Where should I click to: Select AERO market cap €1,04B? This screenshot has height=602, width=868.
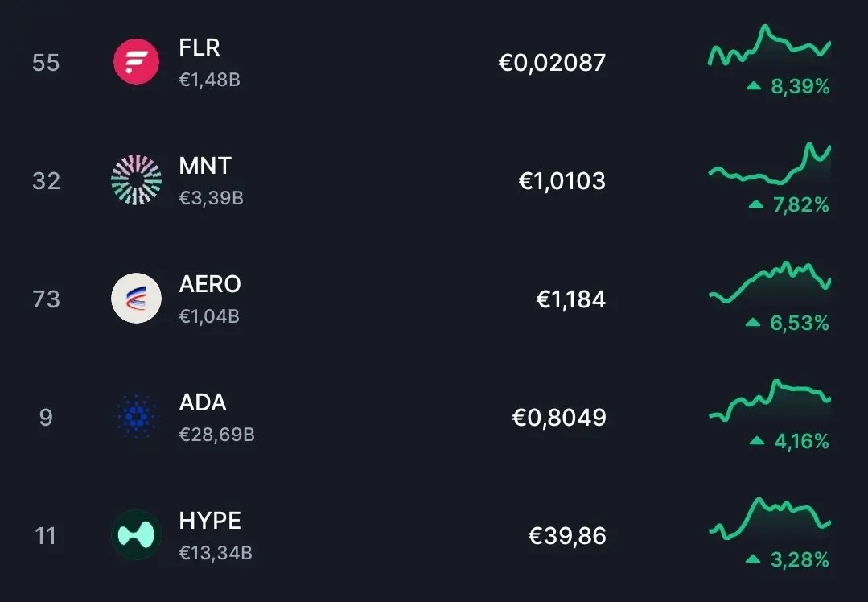209,316
